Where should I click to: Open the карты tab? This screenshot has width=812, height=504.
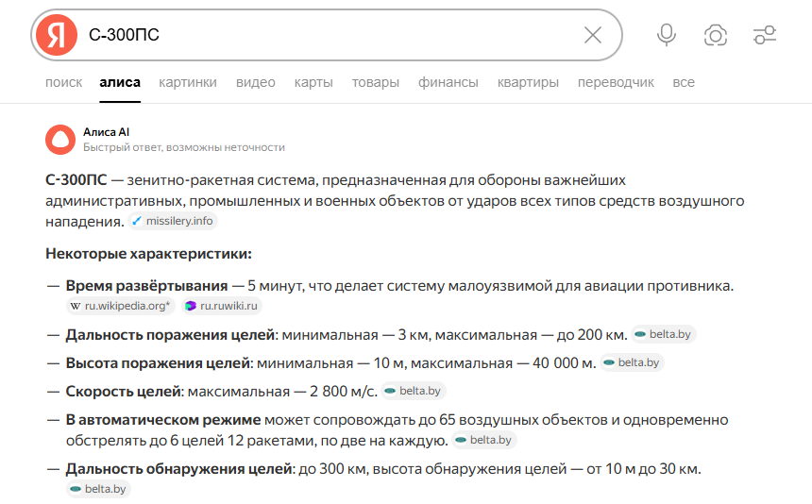(x=313, y=82)
